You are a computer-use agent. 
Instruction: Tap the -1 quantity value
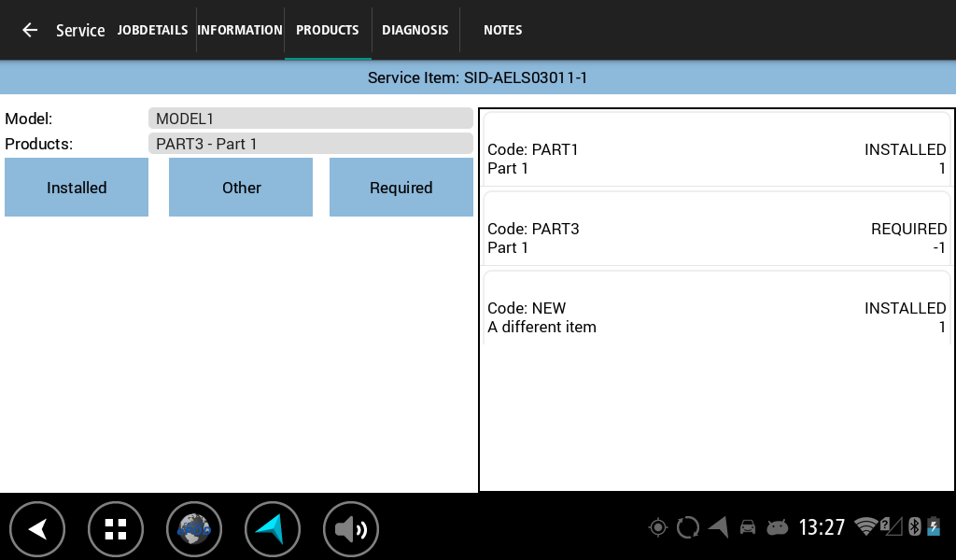coord(939,247)
